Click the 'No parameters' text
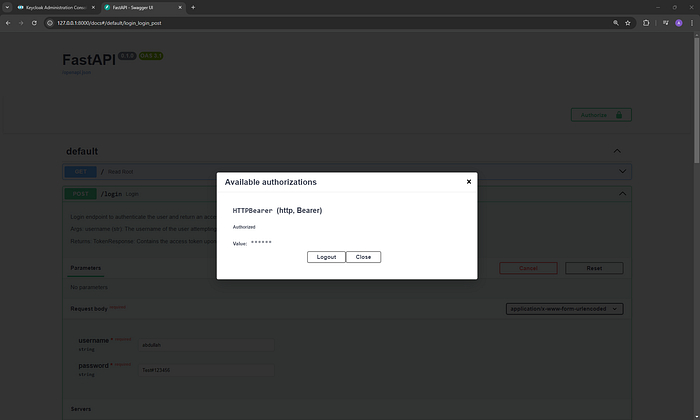700x420 pixels. [x=89, y=287]
